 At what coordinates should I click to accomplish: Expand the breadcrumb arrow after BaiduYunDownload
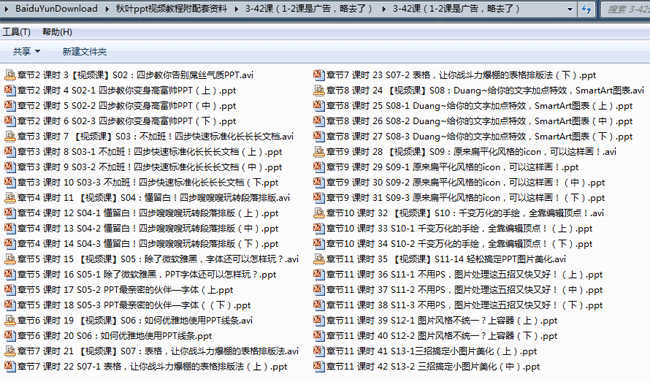(x=107, y=9)
